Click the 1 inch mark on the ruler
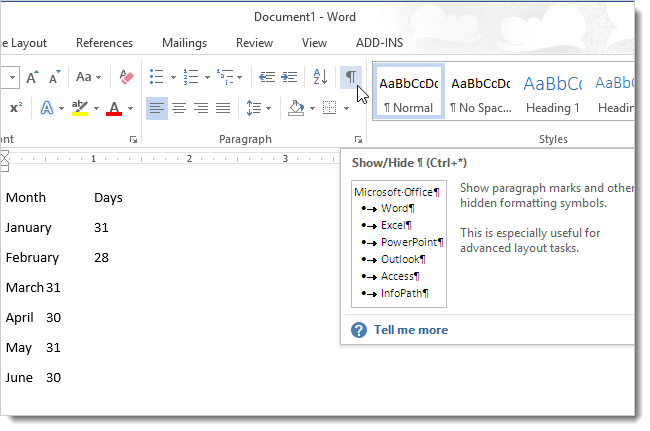 tap(93, 158)
